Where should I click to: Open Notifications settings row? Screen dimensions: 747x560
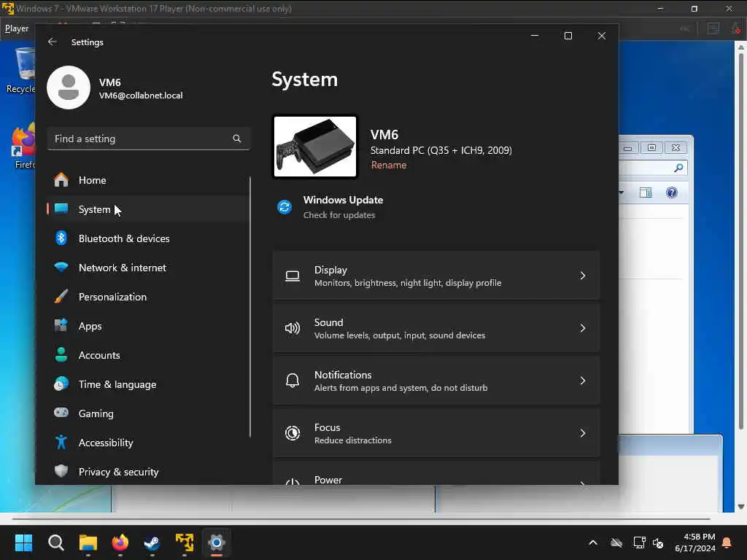tap(436, 381)
